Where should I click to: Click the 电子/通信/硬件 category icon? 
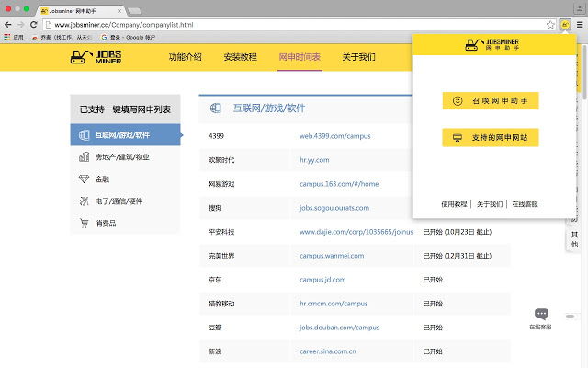click(84, 201)
